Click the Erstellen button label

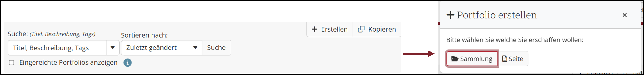[334, 29]
